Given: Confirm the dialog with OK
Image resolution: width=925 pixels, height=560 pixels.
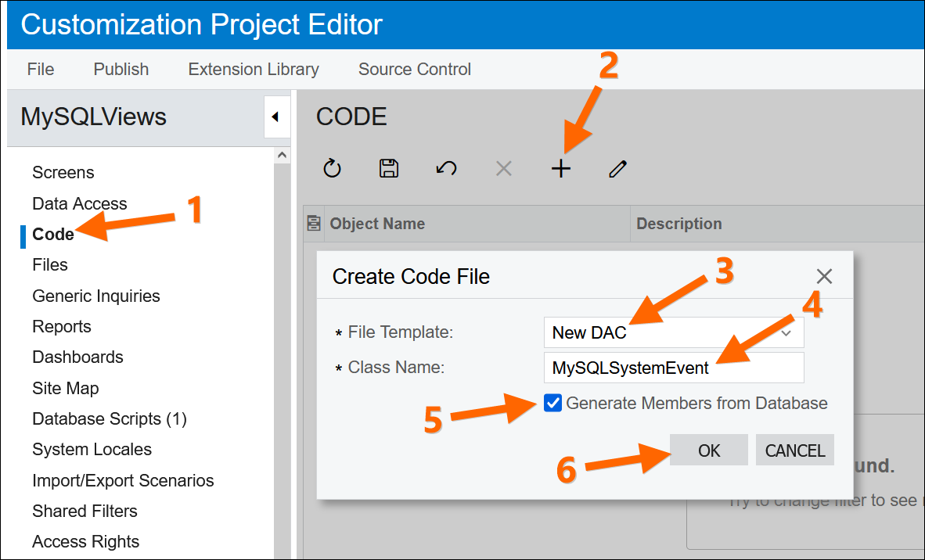Looking at the screenshot, I should pyautogui.click(x=708, y=450).
